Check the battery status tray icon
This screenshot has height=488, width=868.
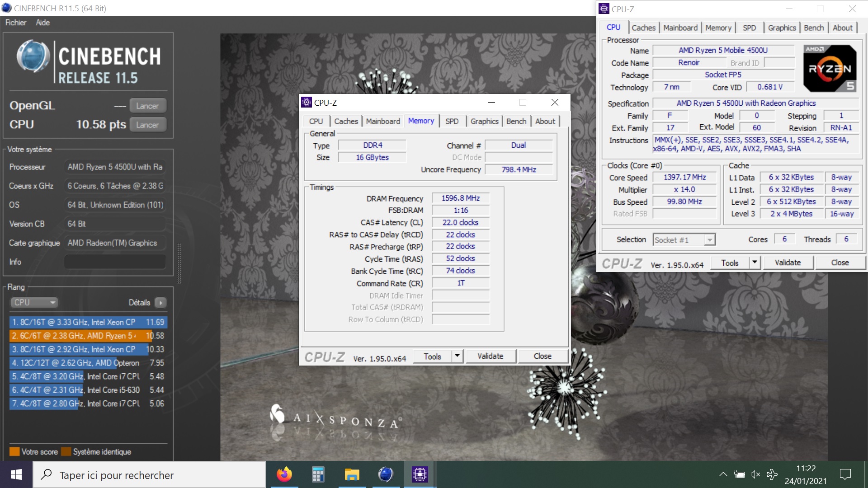pyautogui.click(x=740, y=474)
